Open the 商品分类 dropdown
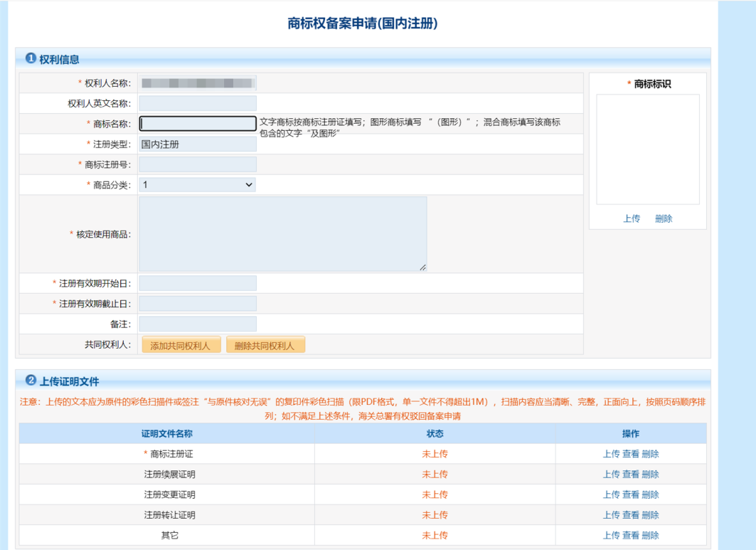Image resolution: width=756 pixels, height=550 pixels. [x=198, y=185]
